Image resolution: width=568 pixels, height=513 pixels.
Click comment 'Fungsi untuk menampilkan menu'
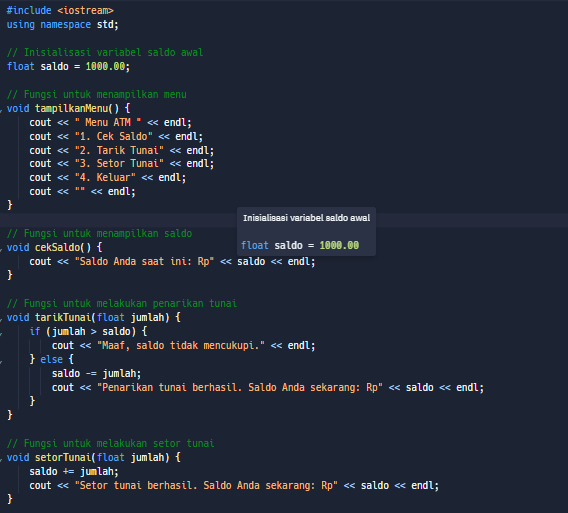pyautogui.click(x=96, y=95)
